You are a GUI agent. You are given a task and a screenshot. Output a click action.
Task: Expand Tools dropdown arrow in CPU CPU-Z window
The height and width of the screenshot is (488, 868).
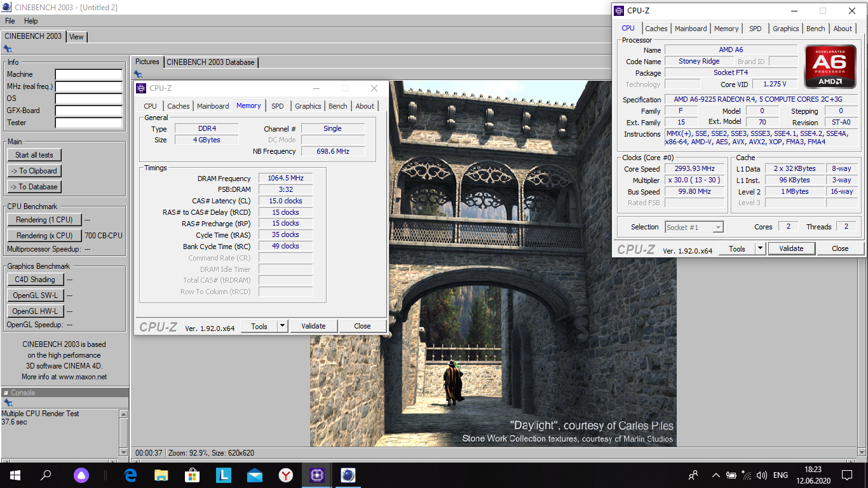coord(761,248)
